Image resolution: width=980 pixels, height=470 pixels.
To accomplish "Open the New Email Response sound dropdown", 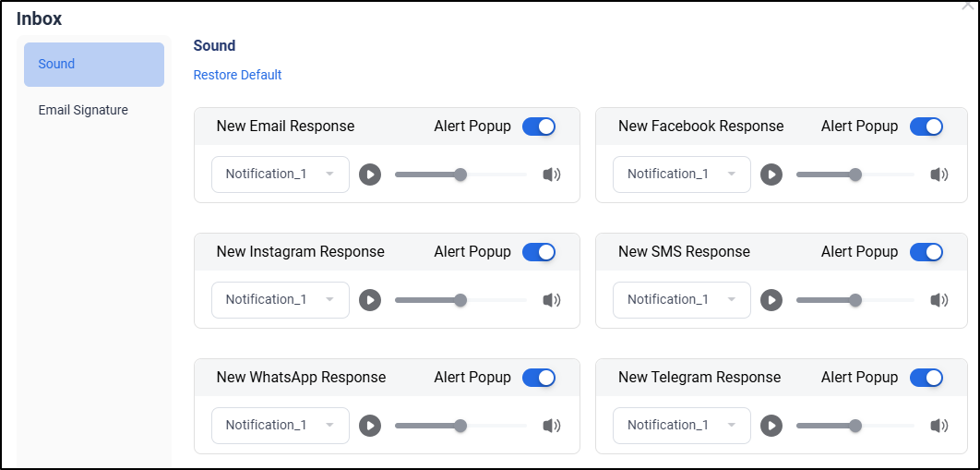I will click(x=281, y=175).
